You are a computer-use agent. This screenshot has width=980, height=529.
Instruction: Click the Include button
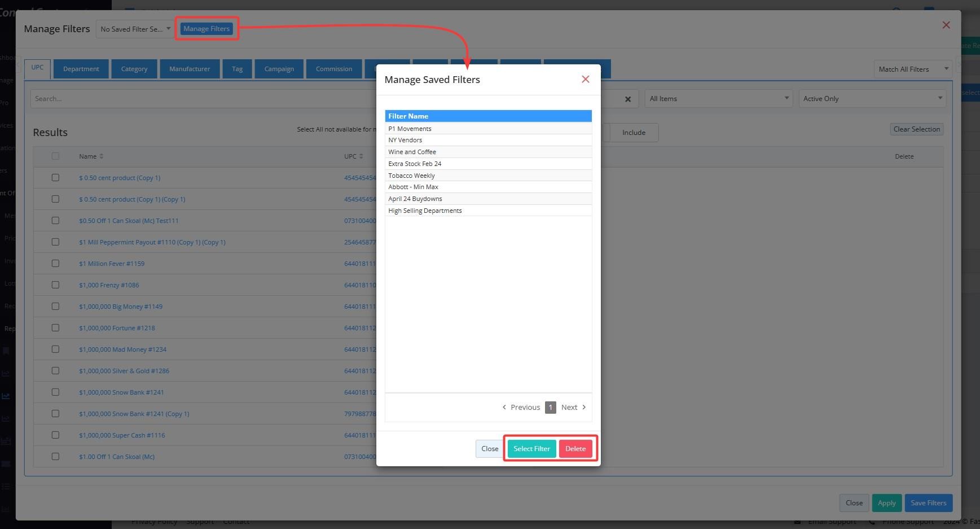634,133
